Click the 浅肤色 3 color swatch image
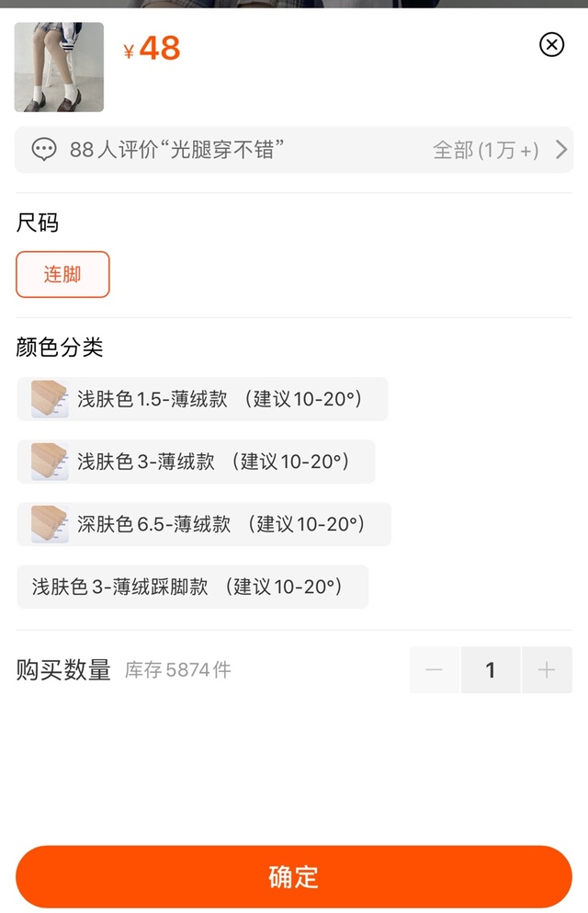Screen dimensions: 588x913 click(x=50, y=462)
